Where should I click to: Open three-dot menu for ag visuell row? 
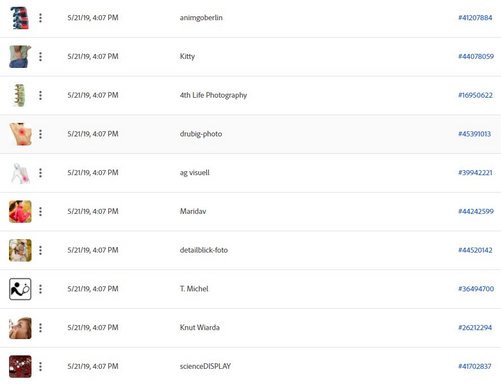[40, 173]
